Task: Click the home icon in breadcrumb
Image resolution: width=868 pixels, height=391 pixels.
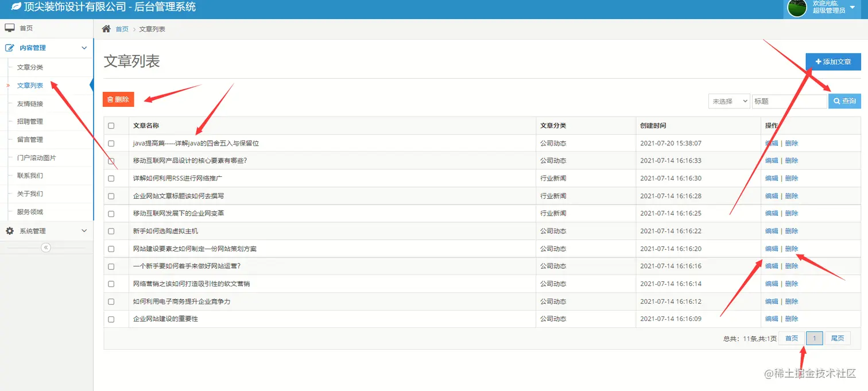Action: click(106, 29)
